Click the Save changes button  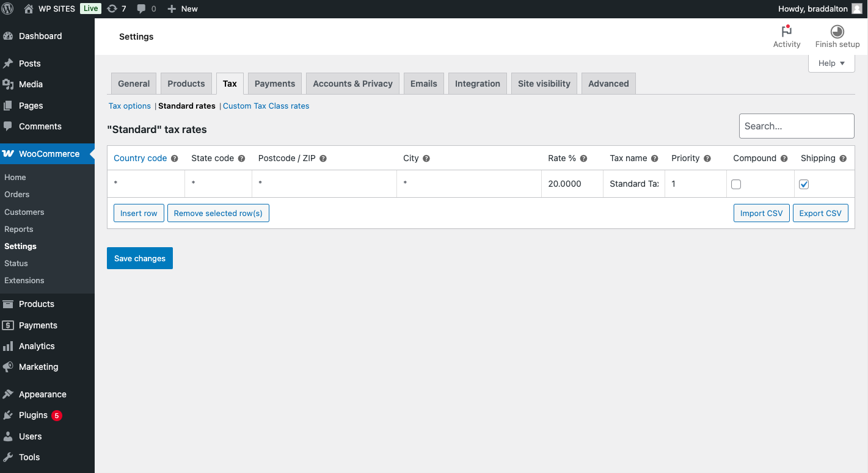tap(140, 258)
